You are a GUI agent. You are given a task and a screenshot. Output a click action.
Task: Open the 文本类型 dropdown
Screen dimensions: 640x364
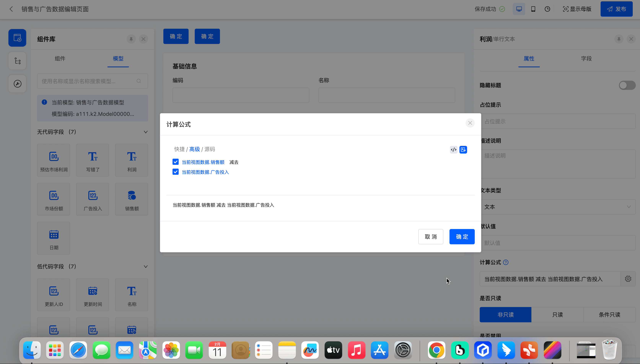pos(558,207)
